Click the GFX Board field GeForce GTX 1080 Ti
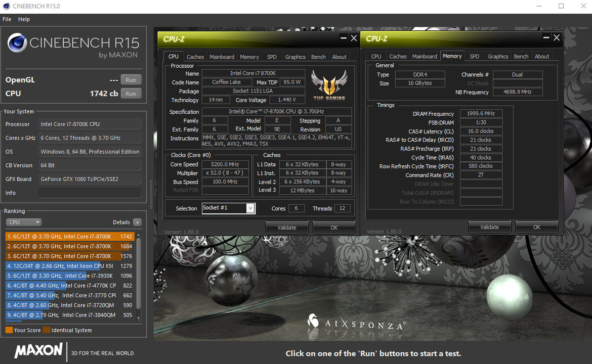The image size is (592, 364). click(x=90, y=179)
